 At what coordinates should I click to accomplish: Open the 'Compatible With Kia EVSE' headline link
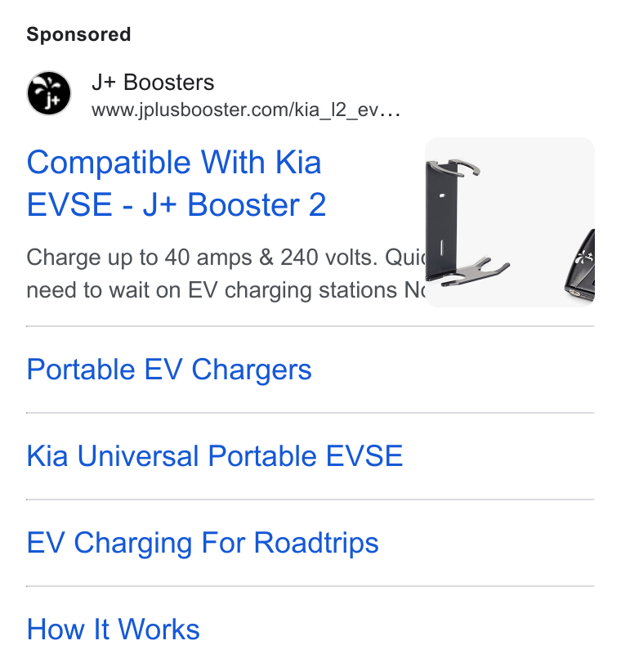tap(176, 183)
